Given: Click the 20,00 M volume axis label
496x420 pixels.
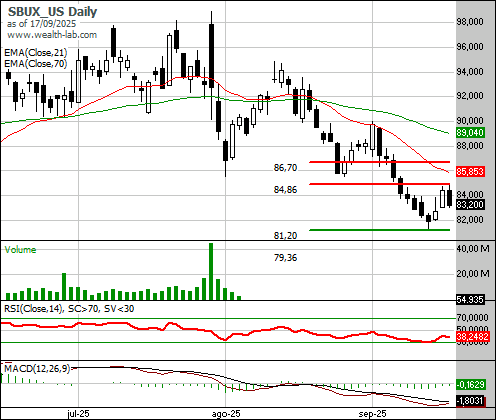Looking at the screenshot, I should pyautogui.click(x=473, y=274).
